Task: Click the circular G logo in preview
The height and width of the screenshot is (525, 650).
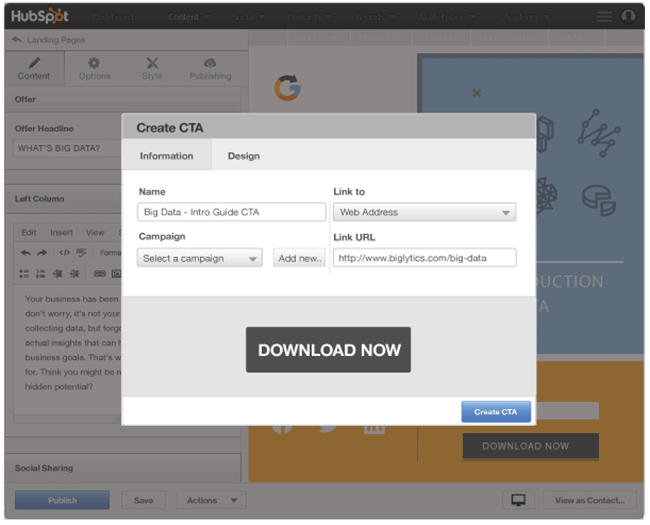Action: pos(288,88)
